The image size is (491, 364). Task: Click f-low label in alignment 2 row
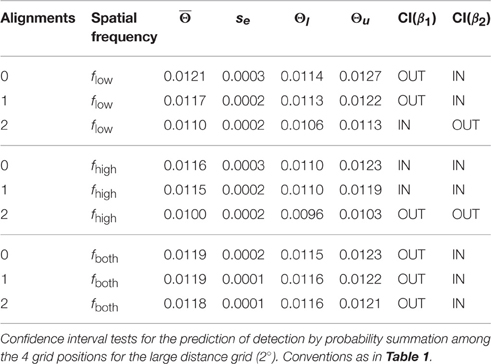(102, 127)
